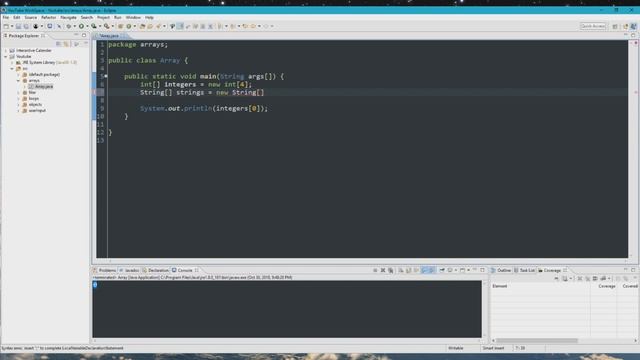640x360 pixels.
Task: Open the Project menu
Action: point(103,18)
